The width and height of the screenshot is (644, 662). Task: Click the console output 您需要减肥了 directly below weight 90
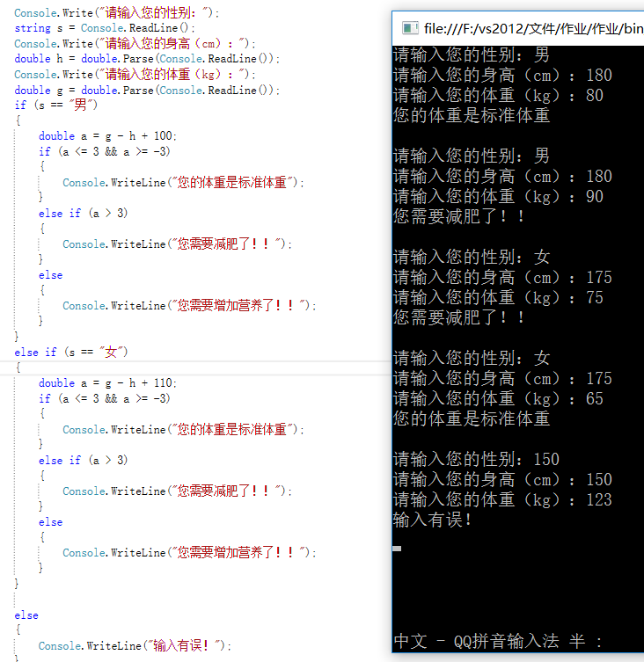tap(459, 216)
